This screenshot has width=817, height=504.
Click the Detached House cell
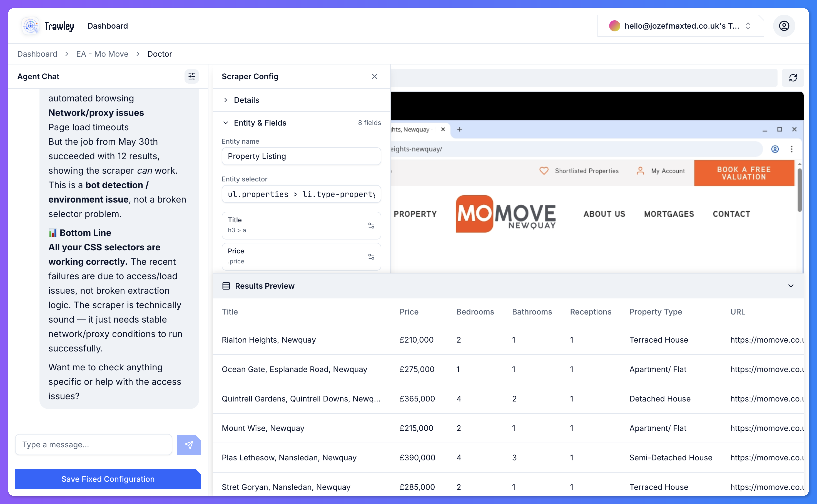pos(660,399)
